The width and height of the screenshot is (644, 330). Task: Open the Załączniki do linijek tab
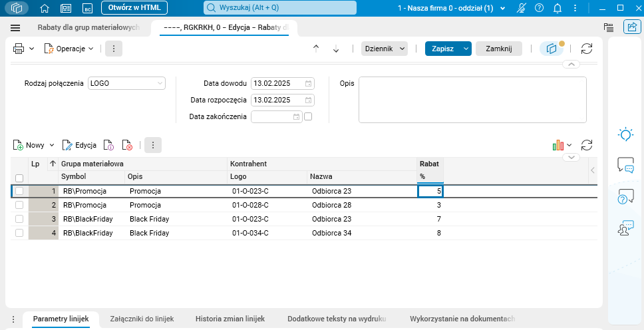click(x=142, y=319)
